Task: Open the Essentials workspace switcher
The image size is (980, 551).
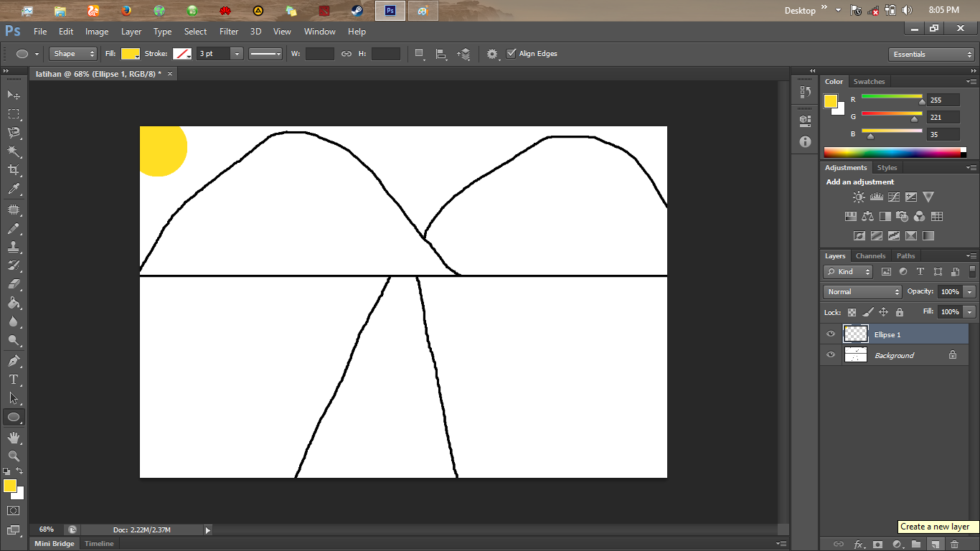Action: coord(930,54)
